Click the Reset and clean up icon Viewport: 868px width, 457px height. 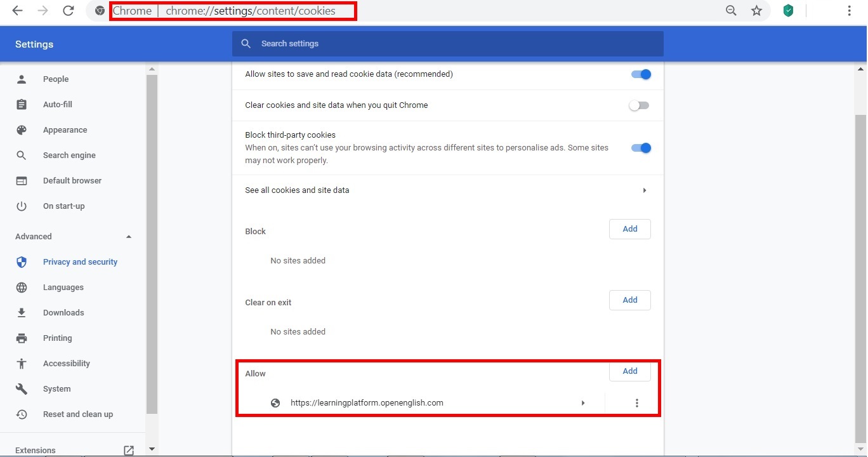22,414
